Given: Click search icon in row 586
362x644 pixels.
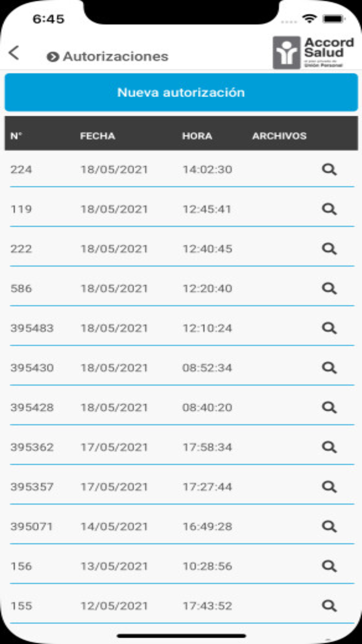Looking at the screenshot, I should pyautogui.click(x=329, y=288).
